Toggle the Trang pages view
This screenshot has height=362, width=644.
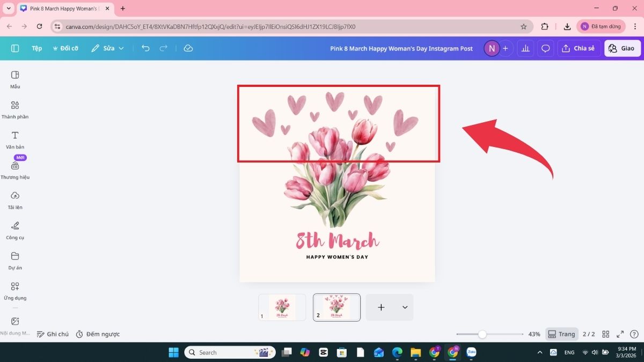562,334
